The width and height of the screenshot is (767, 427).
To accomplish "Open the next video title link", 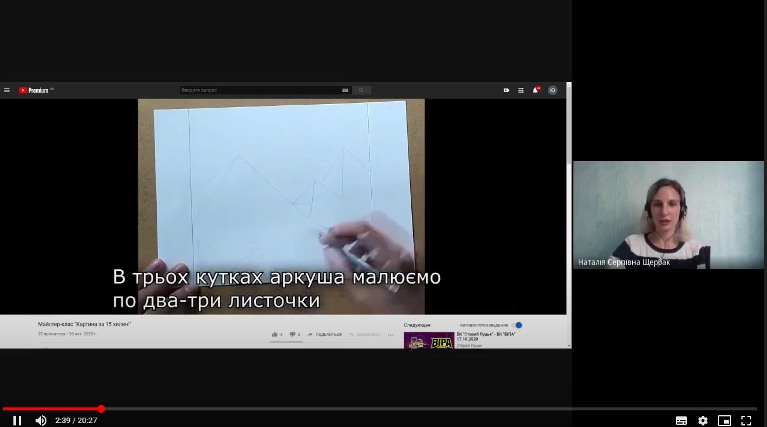I will tap(486, 336).
